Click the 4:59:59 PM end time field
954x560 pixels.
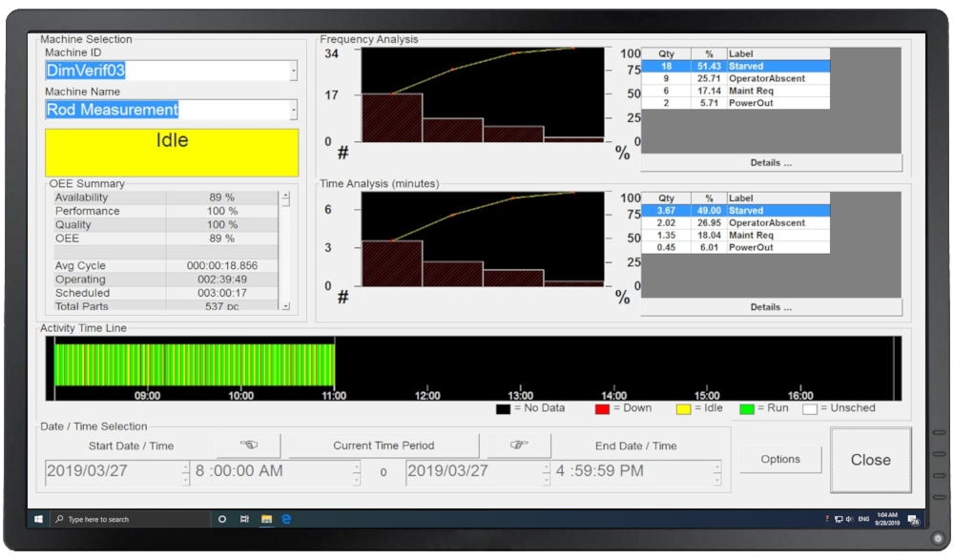633,473
